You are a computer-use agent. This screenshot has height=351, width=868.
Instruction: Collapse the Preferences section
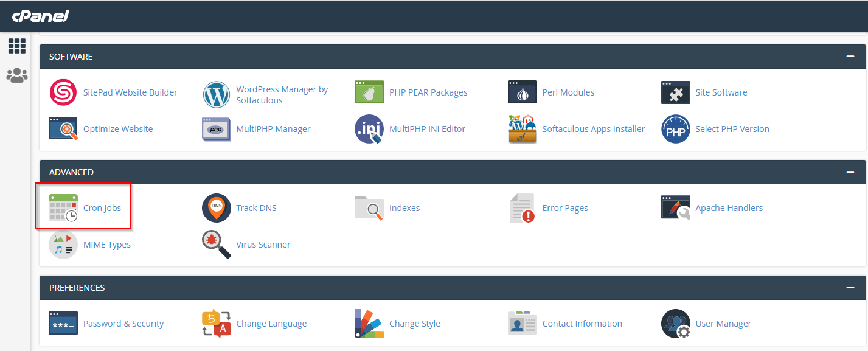click(850, 288)
